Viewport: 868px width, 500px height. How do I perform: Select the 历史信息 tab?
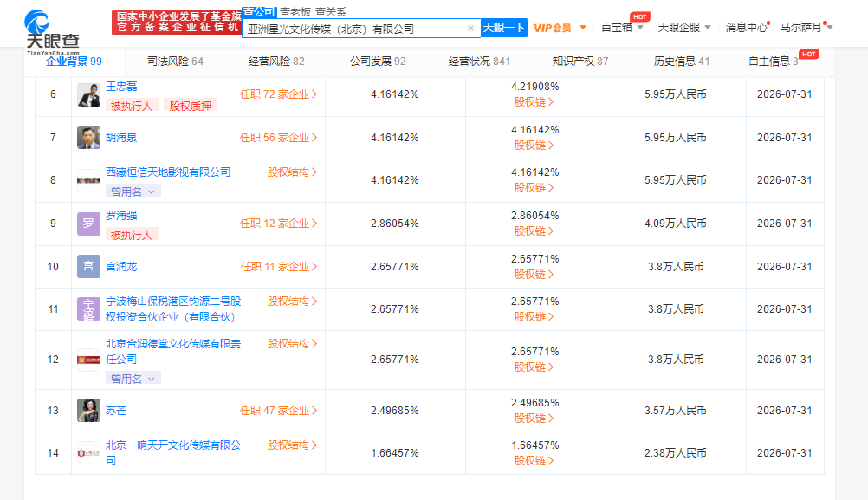682,62
